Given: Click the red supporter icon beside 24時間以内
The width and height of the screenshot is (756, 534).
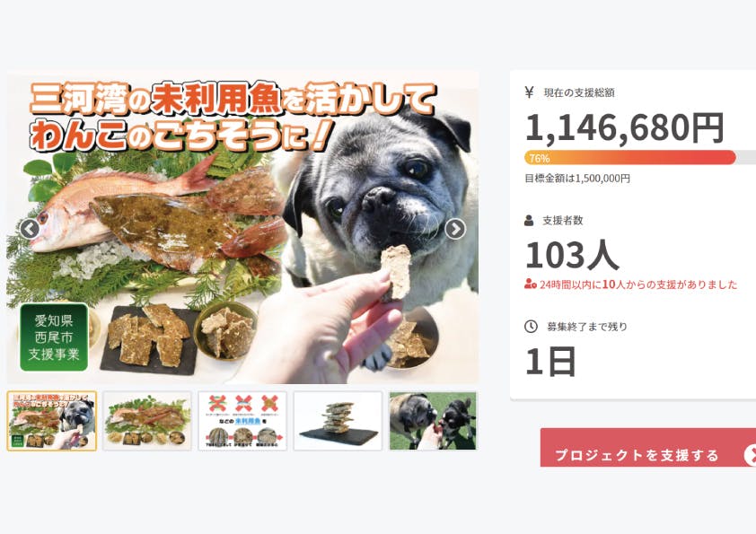Looking at the screenshot, I should (x=531, y=285).
